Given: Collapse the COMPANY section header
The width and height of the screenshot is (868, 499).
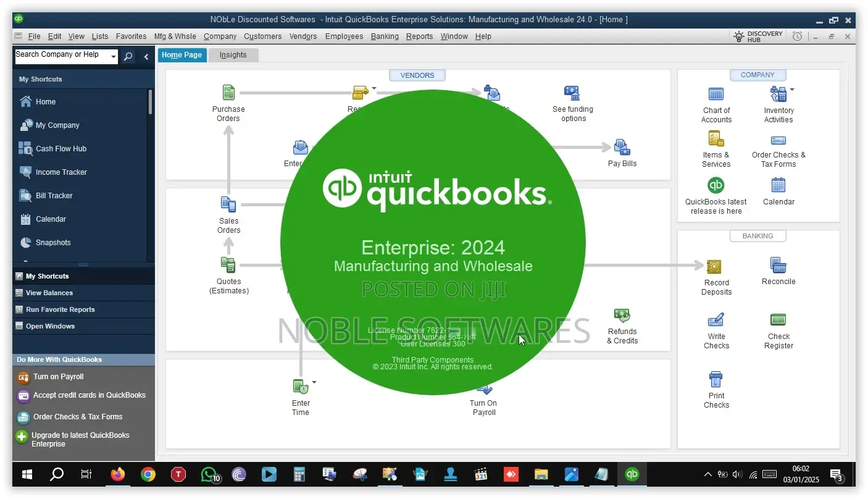Looking at the screenshot, I should click(x=757, y=75).
